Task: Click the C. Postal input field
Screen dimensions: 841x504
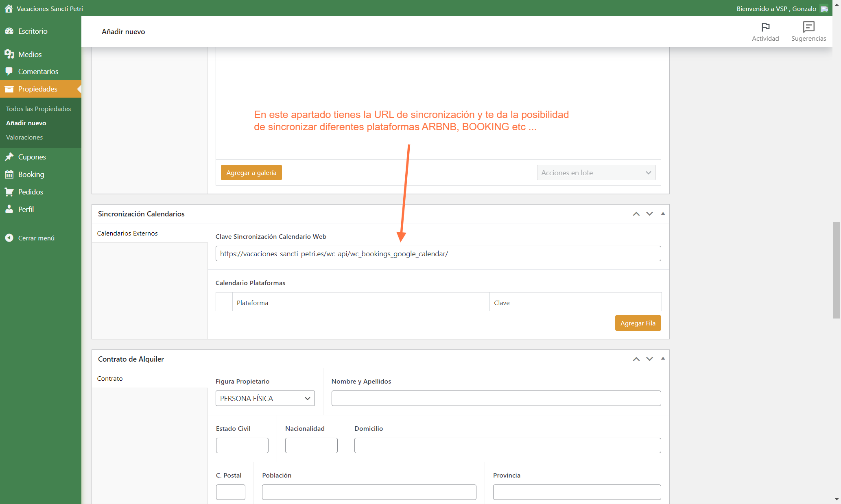Action: pos(231,492)
